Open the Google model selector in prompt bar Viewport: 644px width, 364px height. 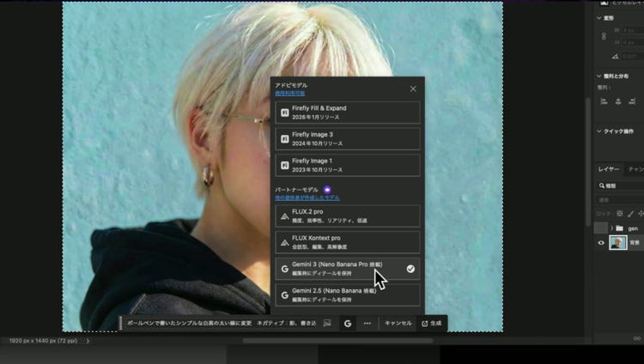348,324
